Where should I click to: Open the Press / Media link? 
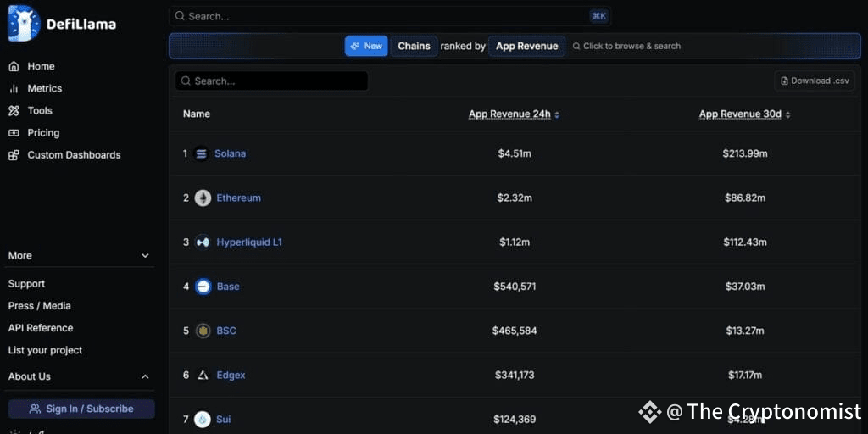[x=39, y=305]
